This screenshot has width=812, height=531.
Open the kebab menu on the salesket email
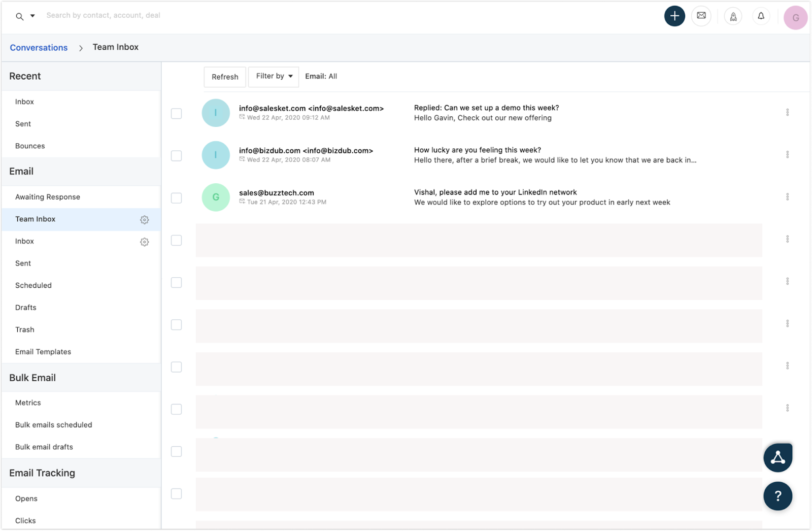(x=788, y=112)
